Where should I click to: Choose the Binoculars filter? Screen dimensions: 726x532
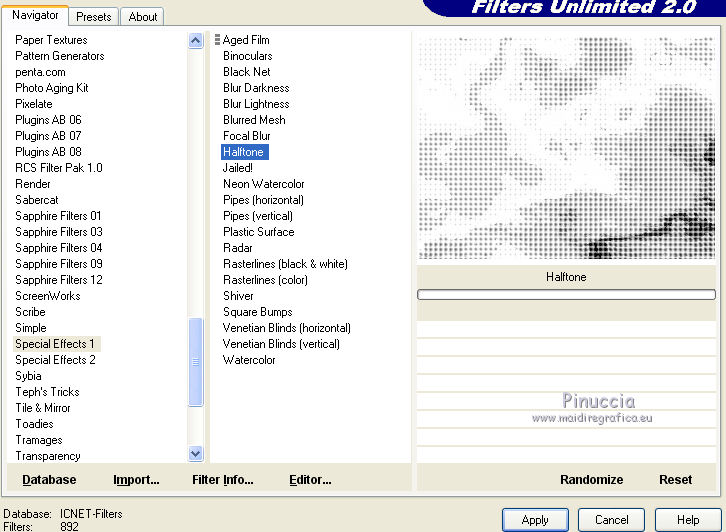click(x=248, y=56)
